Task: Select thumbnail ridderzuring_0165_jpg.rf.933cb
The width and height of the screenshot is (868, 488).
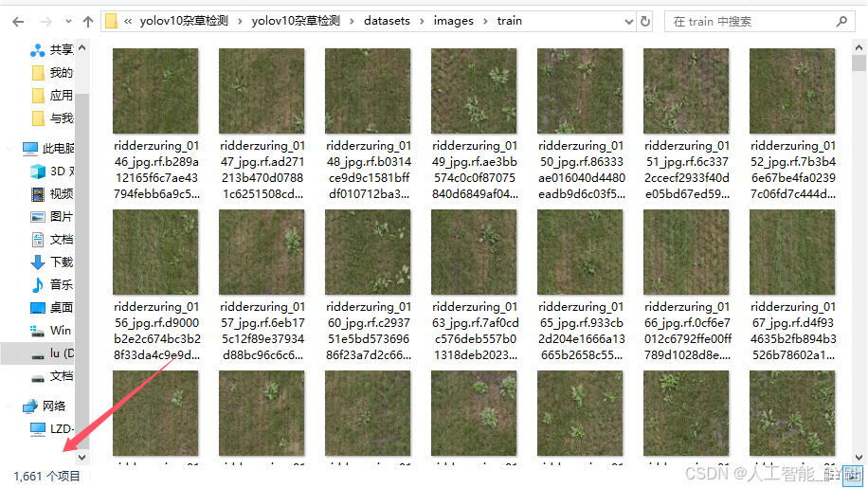Action: point(580,252)
